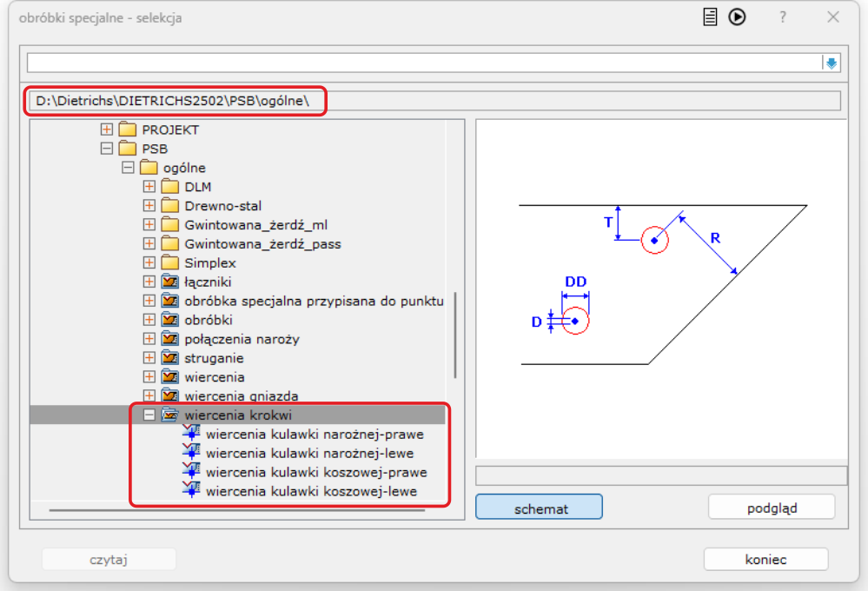Expand the Gwintowana_żerdź_ml folder node

[149, 224]
